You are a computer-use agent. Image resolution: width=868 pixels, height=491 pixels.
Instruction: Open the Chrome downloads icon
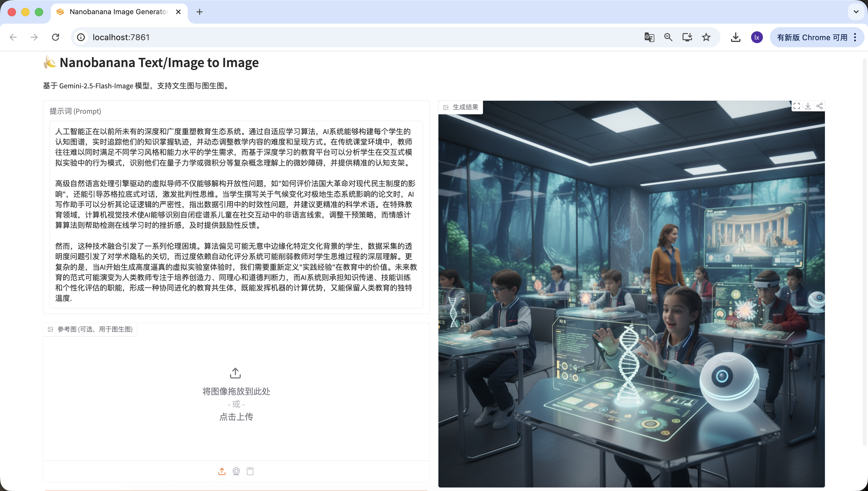pyautogui.click(x=735, y=37)
